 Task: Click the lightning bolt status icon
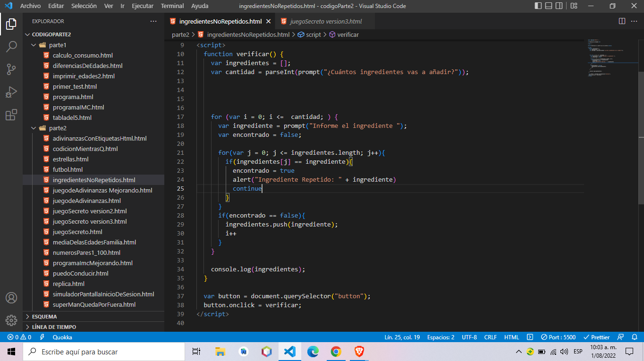(42, 337)
